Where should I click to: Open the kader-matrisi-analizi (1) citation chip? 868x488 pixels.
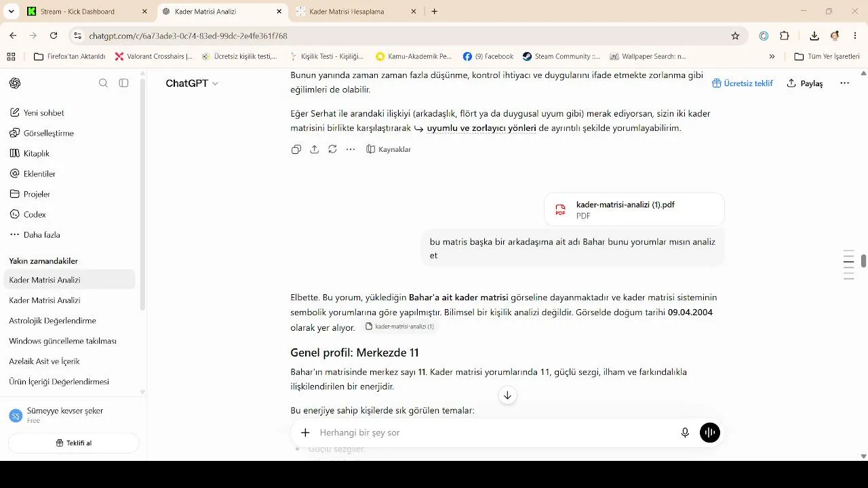[399, 326]
